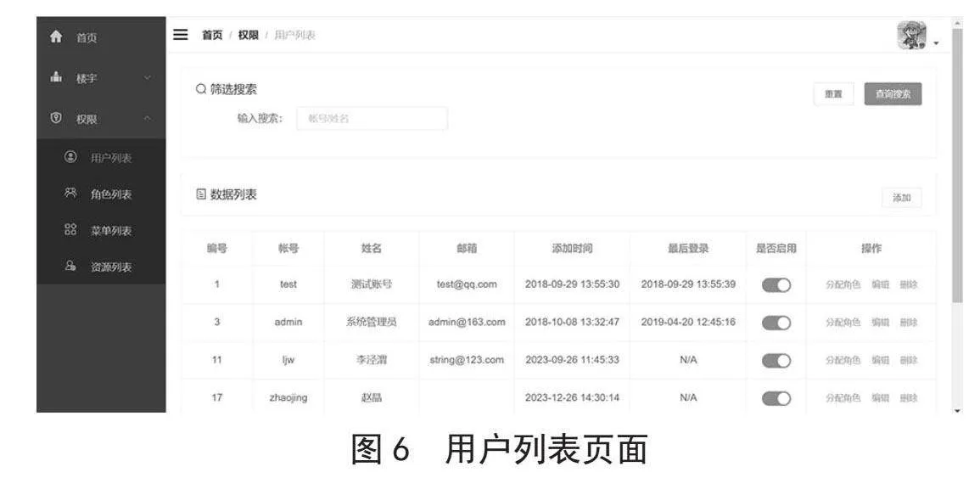
Task: Click 编辑 for admin row
Action: (881, 323)
